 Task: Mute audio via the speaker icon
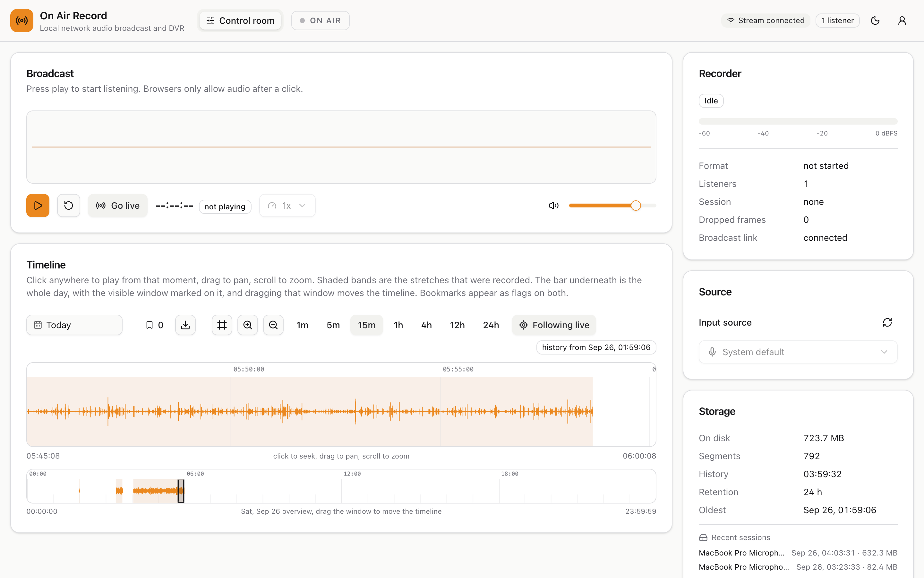tap(554, 206)
